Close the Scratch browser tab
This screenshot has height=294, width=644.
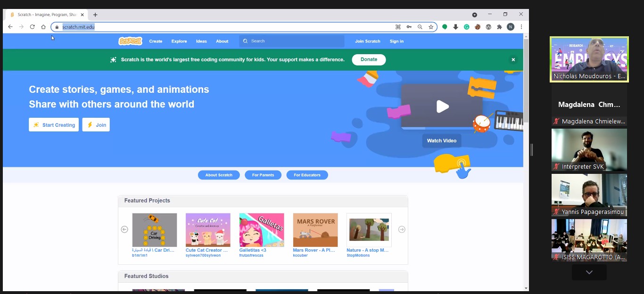[x=82, y=15]
